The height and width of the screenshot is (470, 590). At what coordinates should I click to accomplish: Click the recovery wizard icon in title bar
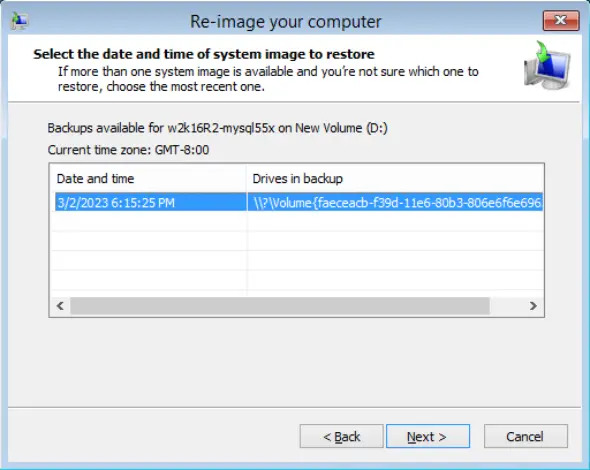[x=19, y=21]
